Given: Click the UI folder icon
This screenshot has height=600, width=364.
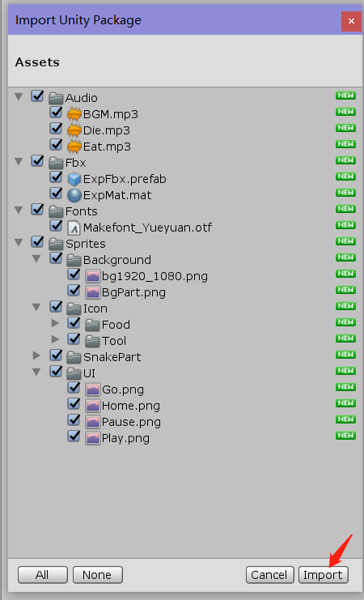Looking at the screenshot, I should point(74,373).
